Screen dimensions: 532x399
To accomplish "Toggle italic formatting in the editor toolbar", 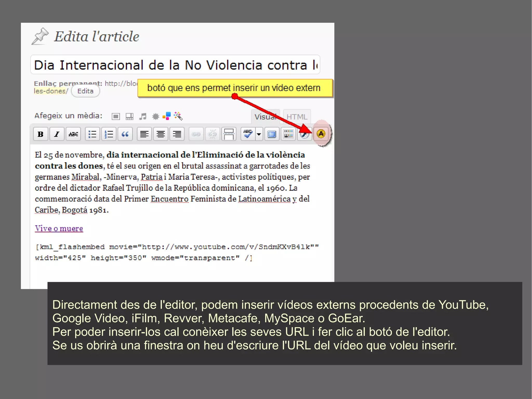I will pyautogui.click(x=57, y=134).
